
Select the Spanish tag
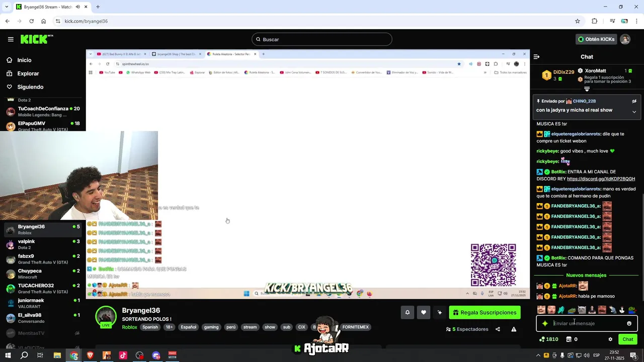pyautogui.click(x=150, y=327)
